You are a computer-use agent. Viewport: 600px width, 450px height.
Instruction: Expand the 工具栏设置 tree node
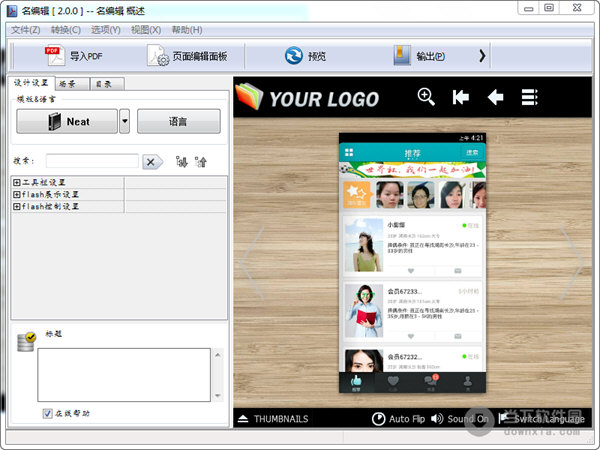pos(17,182)
